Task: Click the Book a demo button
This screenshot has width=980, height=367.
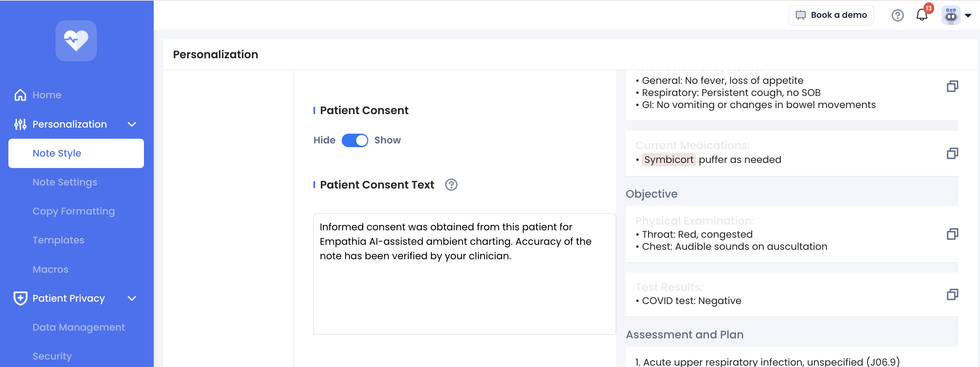Action: point(831,15)
